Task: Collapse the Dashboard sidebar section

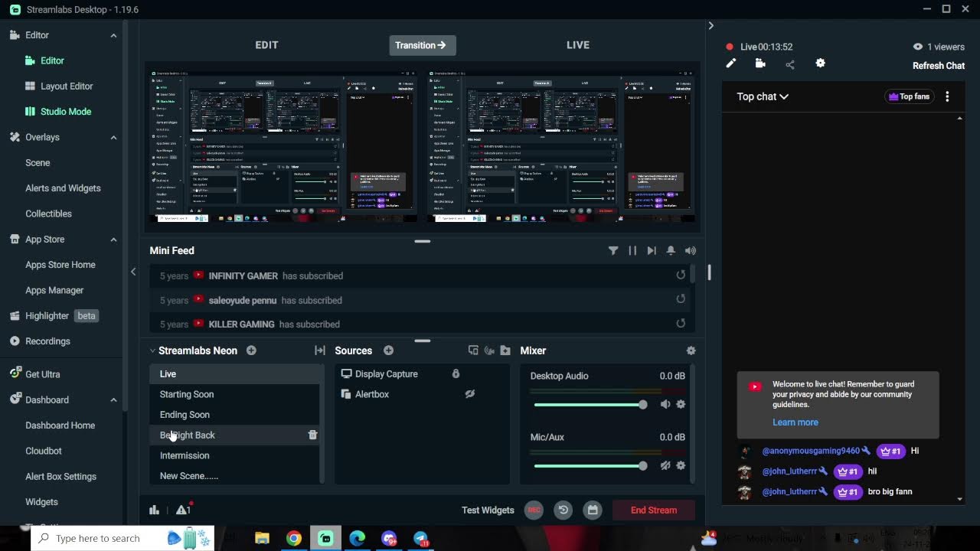Action: point(113,399)
